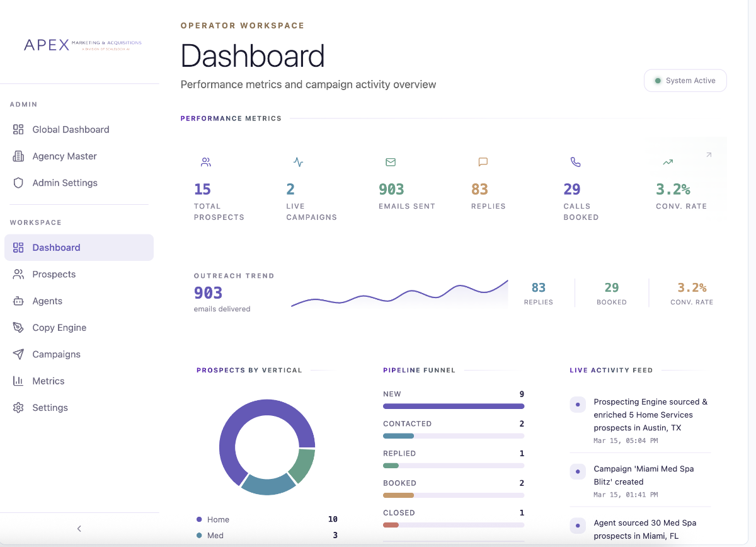Image resolution: width=756 pixels, height=547 pixels.
Task: Select Prospects in the Workspace menu
Action: (x=54, y=274)
